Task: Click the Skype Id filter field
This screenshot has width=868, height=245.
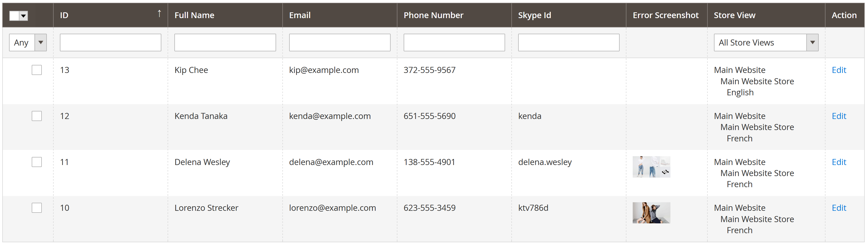Action: click(x=569, y=43)
